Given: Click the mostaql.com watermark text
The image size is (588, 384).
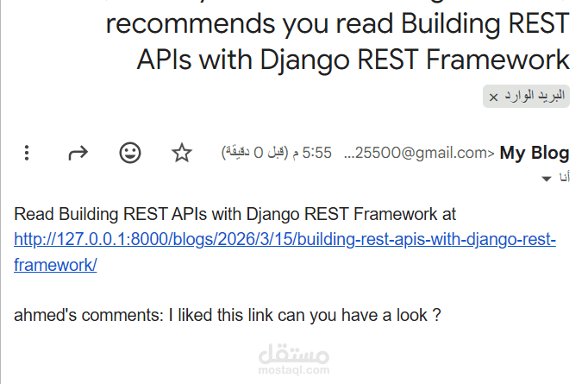Looking at the screenshot, I should 294,370.
